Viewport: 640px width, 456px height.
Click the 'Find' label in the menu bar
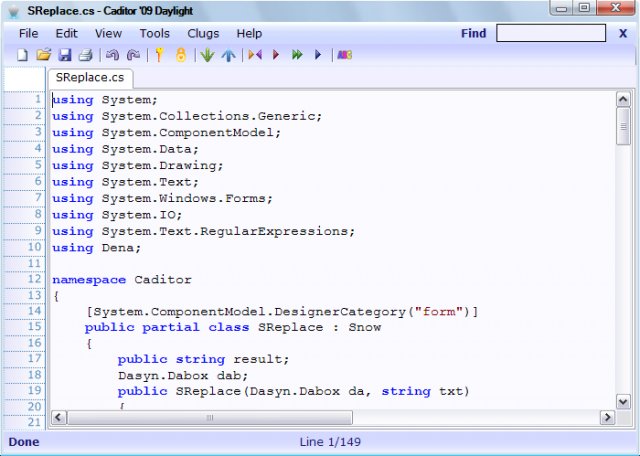(x=473, y=33)
